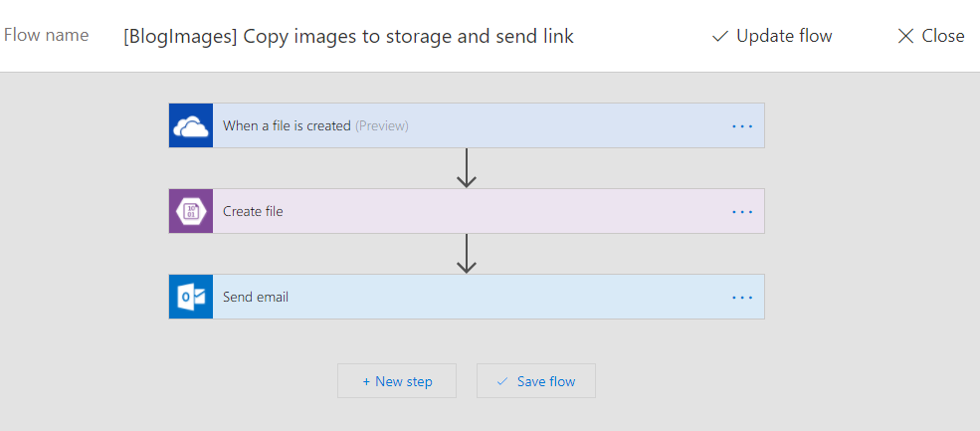Click the 'Update flow' text label
This screenshot has height=431, width=980.
coord(784,37)
